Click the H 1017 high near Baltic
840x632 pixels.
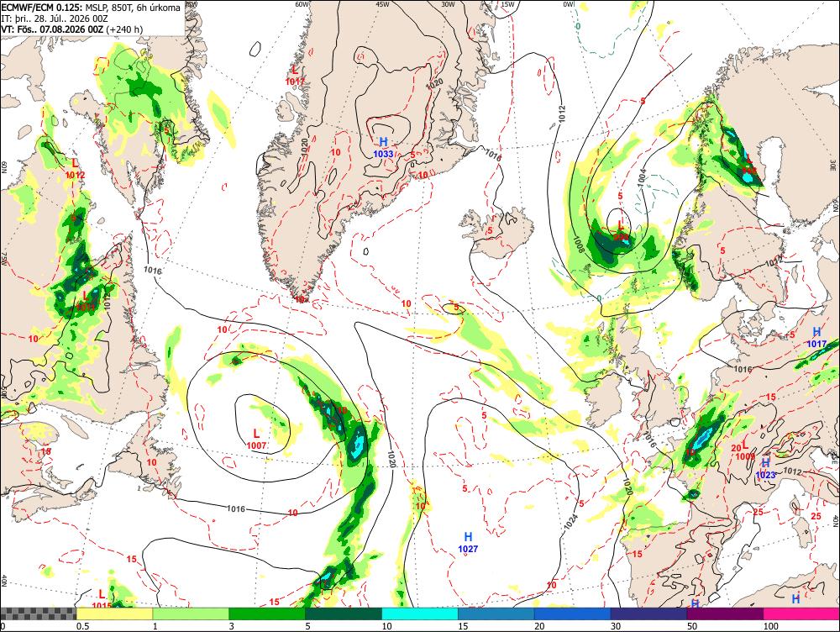click(816, 338)
